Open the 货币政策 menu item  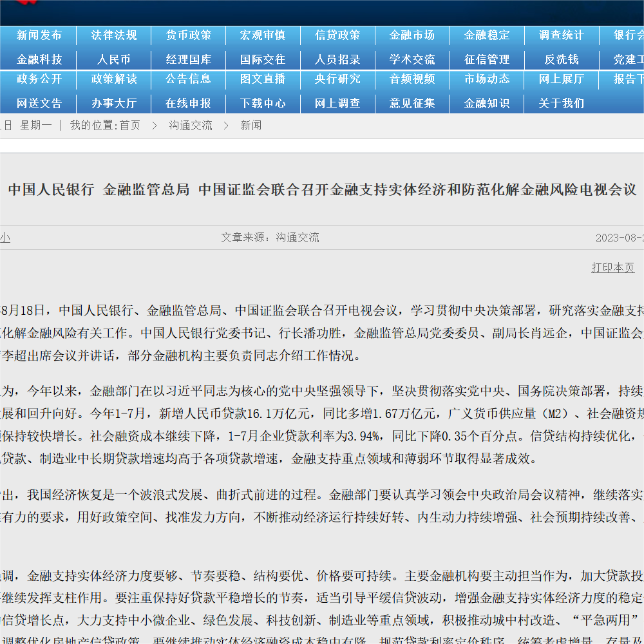tap(189, 35)
